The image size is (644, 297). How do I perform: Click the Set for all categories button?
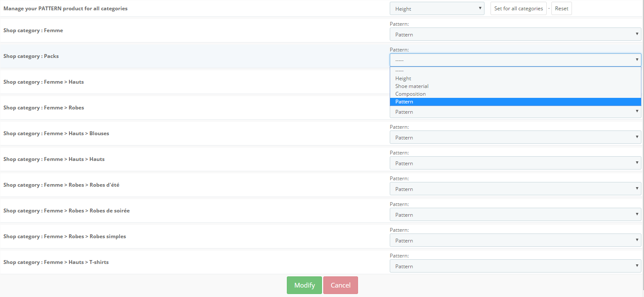pyautogui.click(x=518, y=9)
